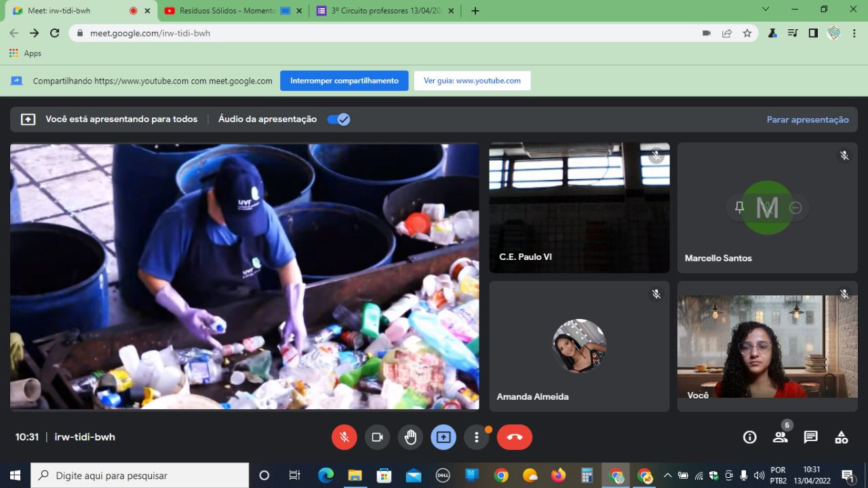868x488 pixels.
Task: Open the Windows Start menu
Action: click(x=15, y=475)
